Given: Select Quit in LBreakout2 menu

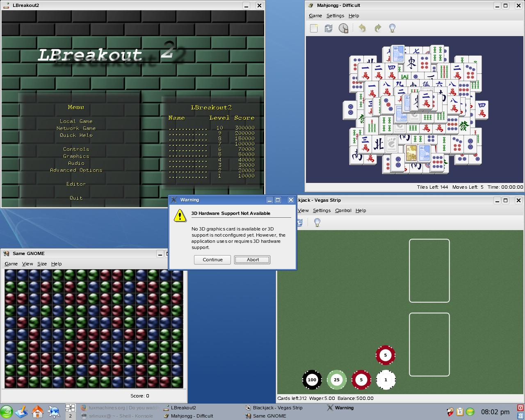Looking at the screenshot, I should coord(76,198).
